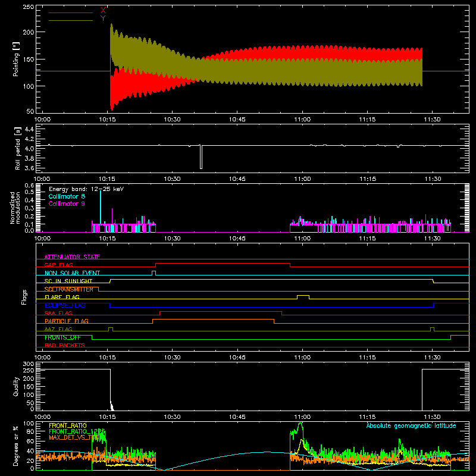Screen dimensions: 476x476
Task: Select the green FRONT_RATIO_1225 legend entry
Action: tap(77, 431)
